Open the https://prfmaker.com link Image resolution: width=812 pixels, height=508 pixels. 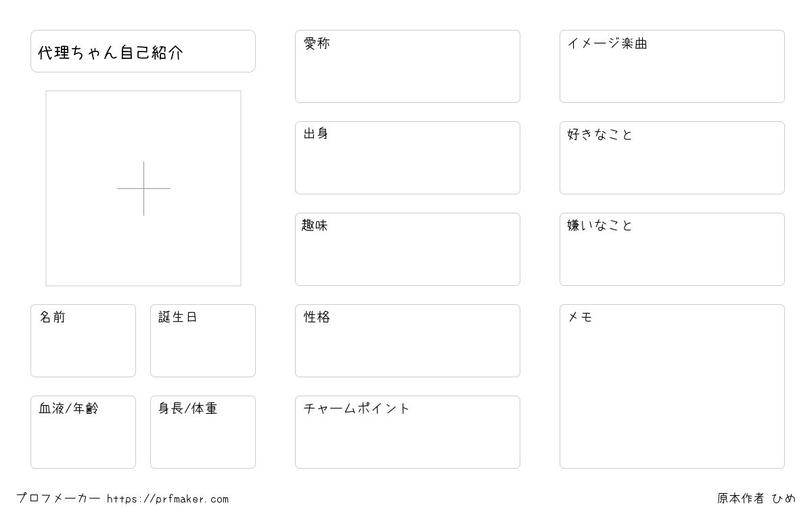[x=168, y=499]
